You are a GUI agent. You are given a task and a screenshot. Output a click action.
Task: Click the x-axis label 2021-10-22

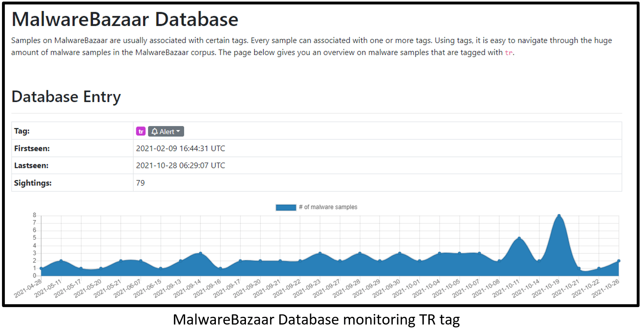click(x=586, y=288)
